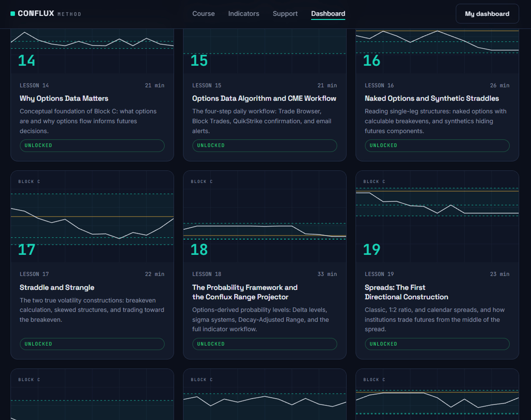Click the Conflux Method logo
531x420 pixels.
point(46,14)
